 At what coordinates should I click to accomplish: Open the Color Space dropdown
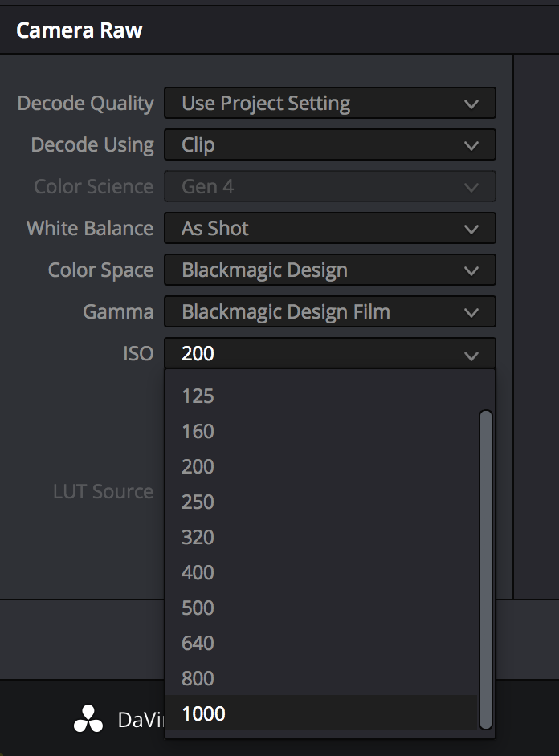tap(329, 270)
